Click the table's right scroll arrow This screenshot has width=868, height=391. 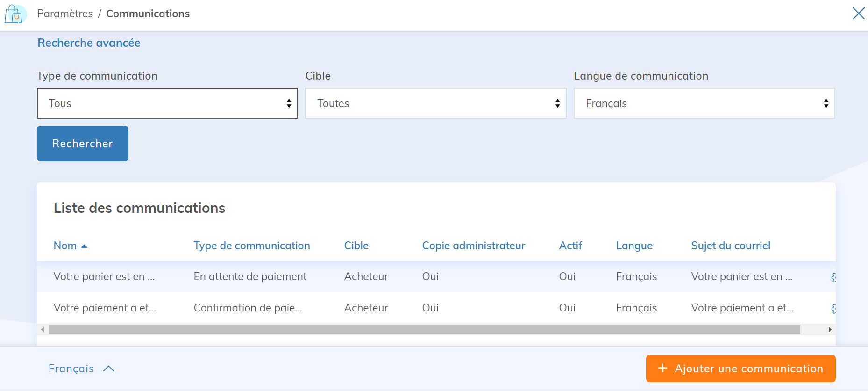point(830,330)
